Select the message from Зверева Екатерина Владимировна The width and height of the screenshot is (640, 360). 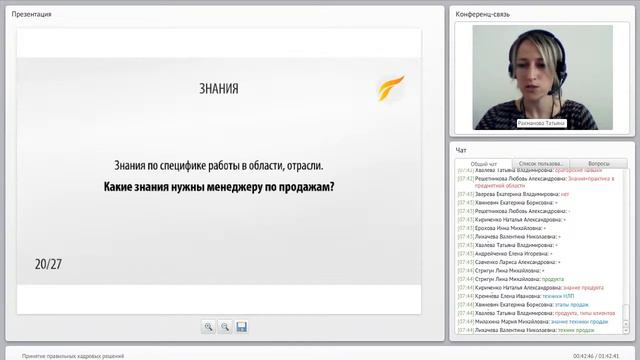(x=513, y=194)
